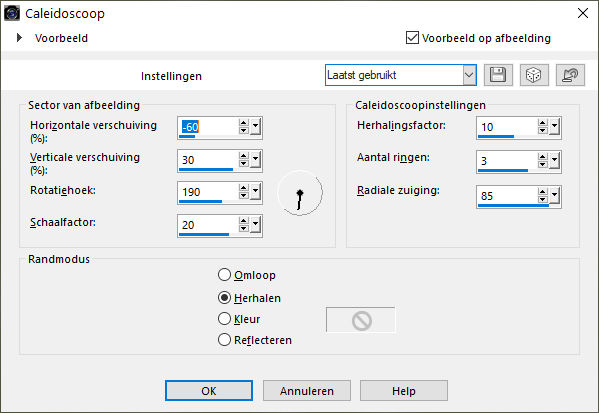Confirm with the OK button
599x413 pixels.
coord(209,390)
